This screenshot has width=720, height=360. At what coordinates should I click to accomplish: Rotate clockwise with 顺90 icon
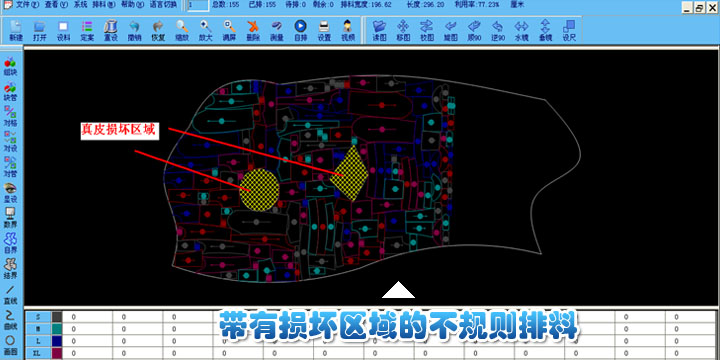point(474,30)
